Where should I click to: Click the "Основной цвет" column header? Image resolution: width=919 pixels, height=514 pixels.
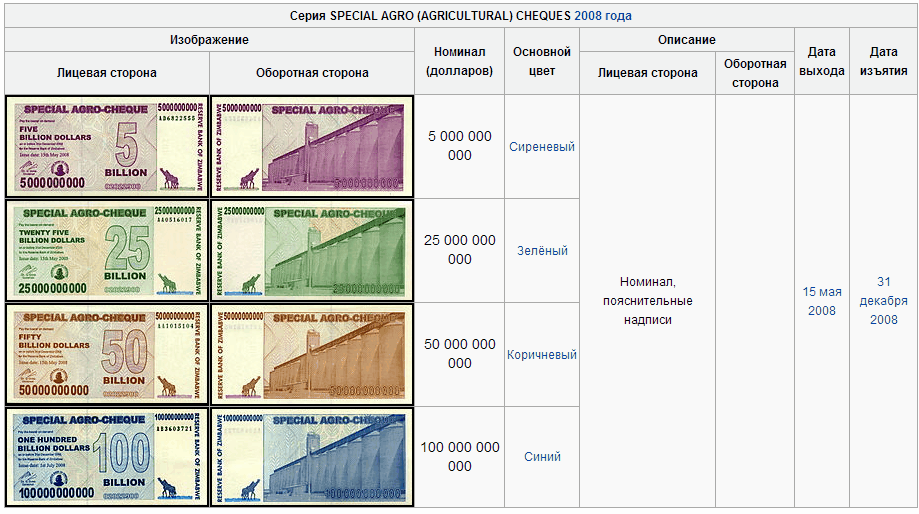541,61
